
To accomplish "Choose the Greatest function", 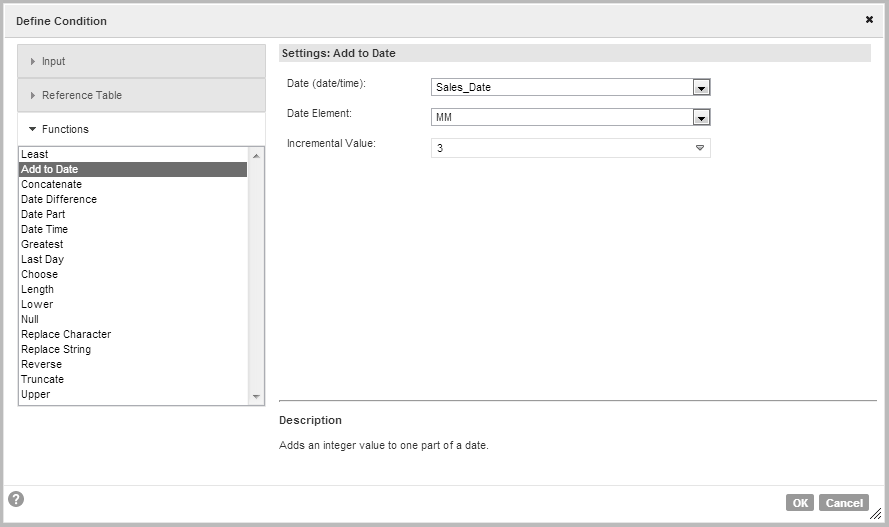I will point(133,244).
